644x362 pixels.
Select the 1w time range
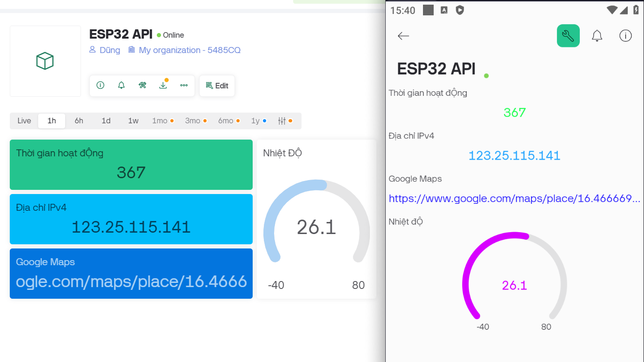[x=134, y=121]
